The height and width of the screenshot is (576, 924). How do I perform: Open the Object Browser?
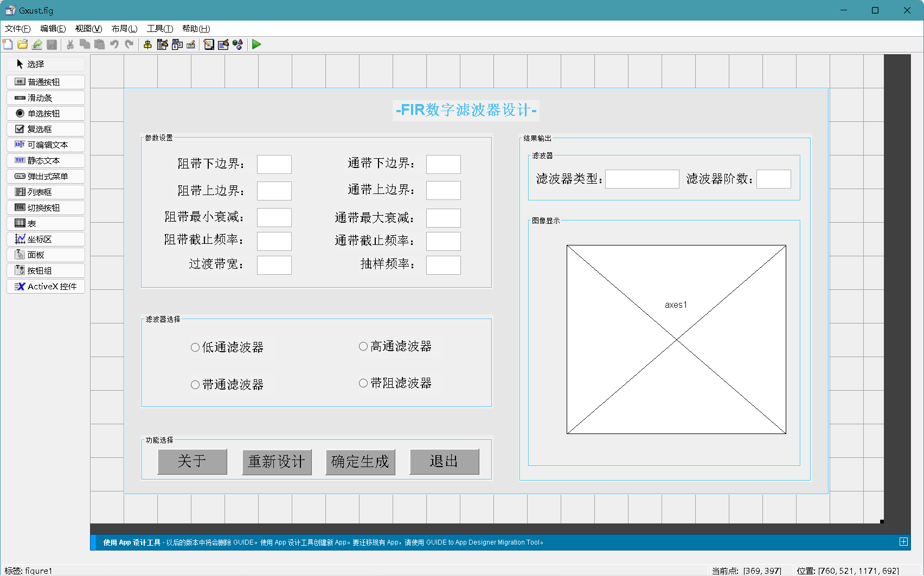tap(238, 44)
